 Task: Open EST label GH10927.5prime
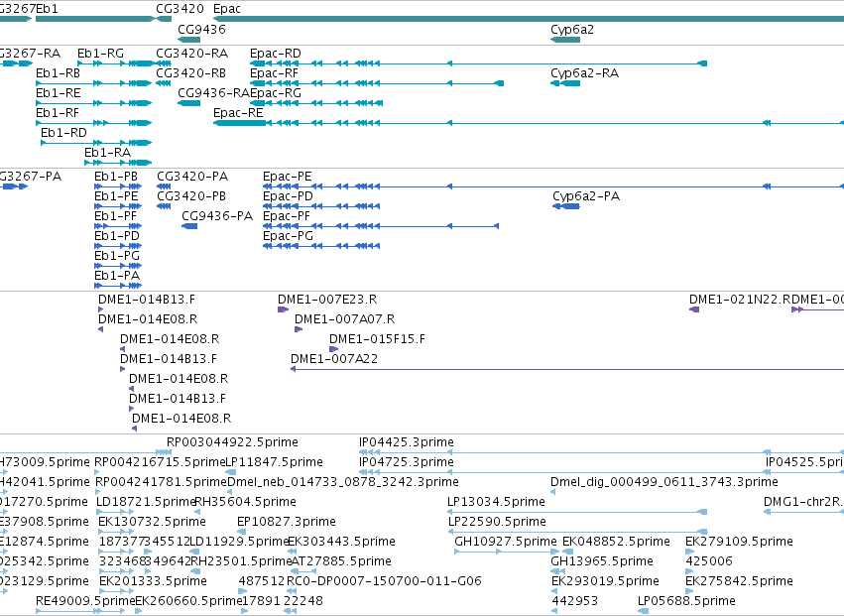coord(506,542)
